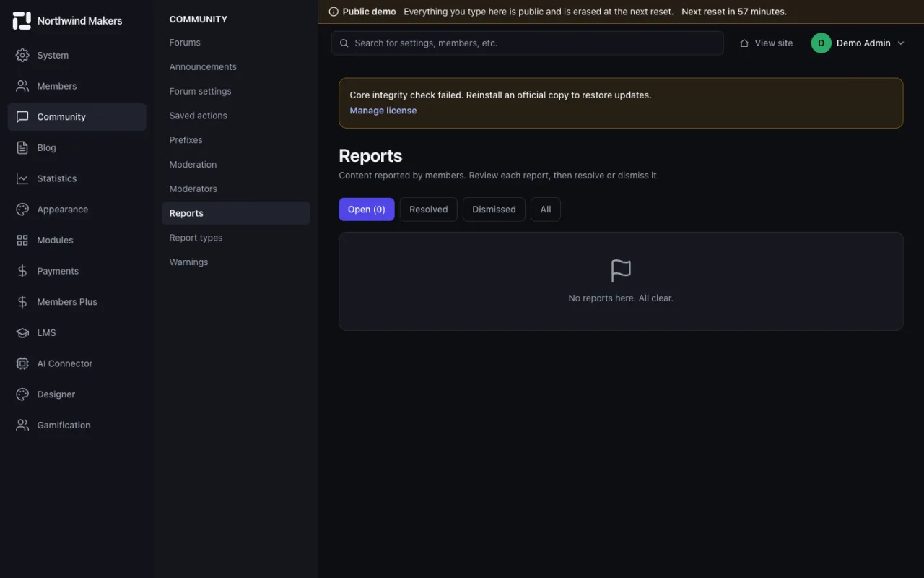Select Reports in the Community submenu
This screenshot has height=578, width=924.
pos(235,213)
